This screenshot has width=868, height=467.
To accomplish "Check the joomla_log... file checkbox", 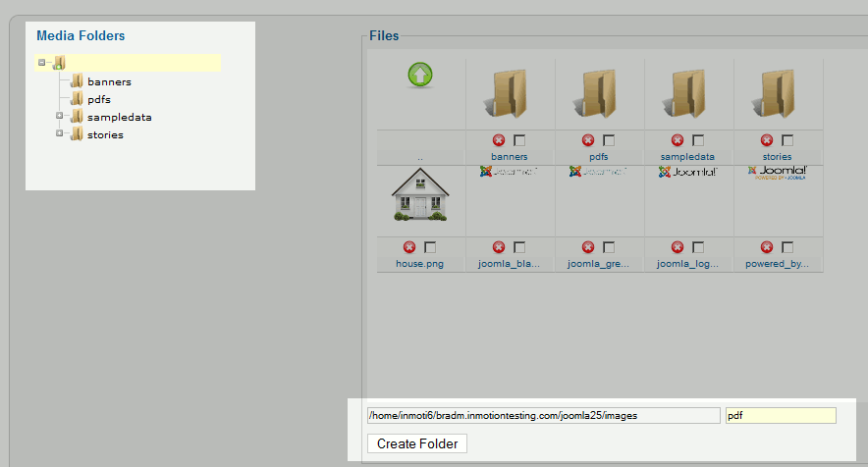I will [698, 247].
